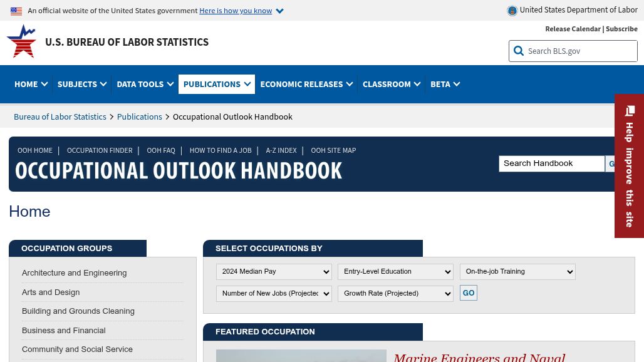Open 'Here is how you know' link
Screen dimensions: 644x362
236,11
